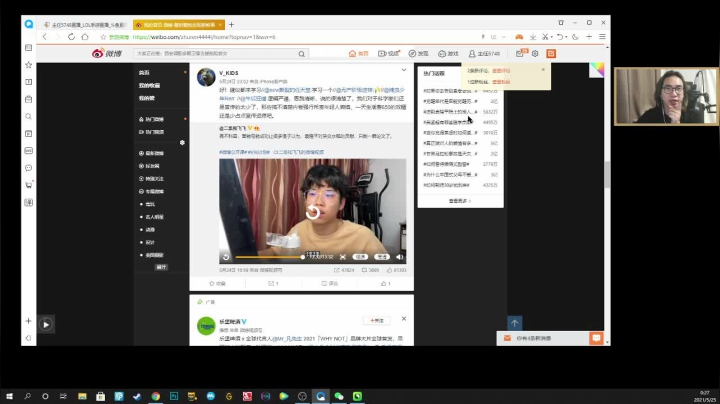
Task: Open WeChat from the taskbar
Action: pos(339,396)
